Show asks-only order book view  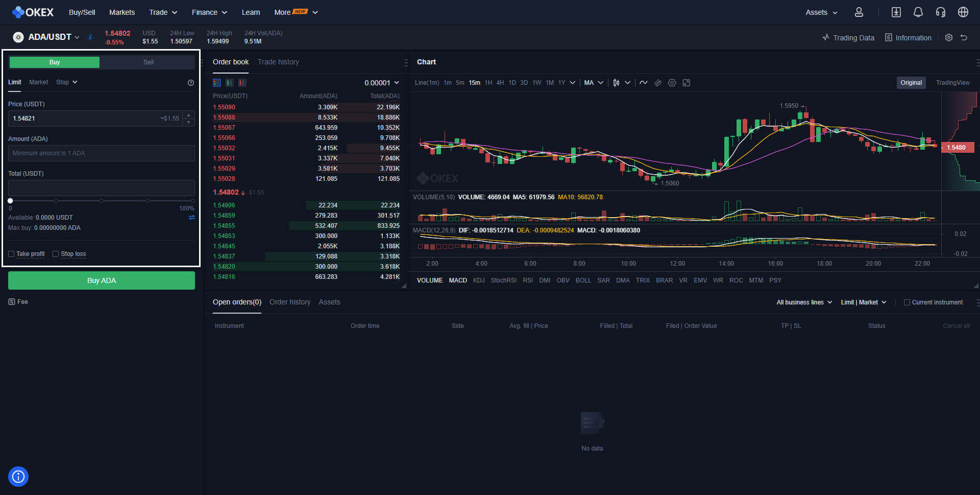[242, 83]
